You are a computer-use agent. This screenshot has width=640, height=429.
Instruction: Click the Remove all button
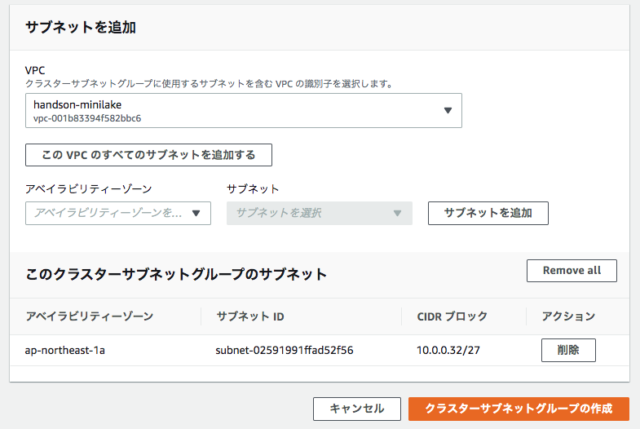pyautogui.click(x=571, y=270)
